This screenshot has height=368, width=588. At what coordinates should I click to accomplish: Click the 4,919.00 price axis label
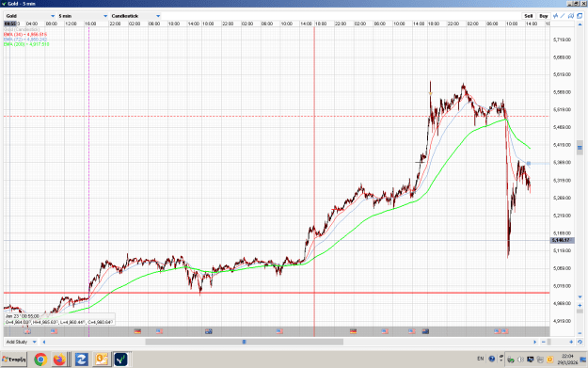pos(562,321)
